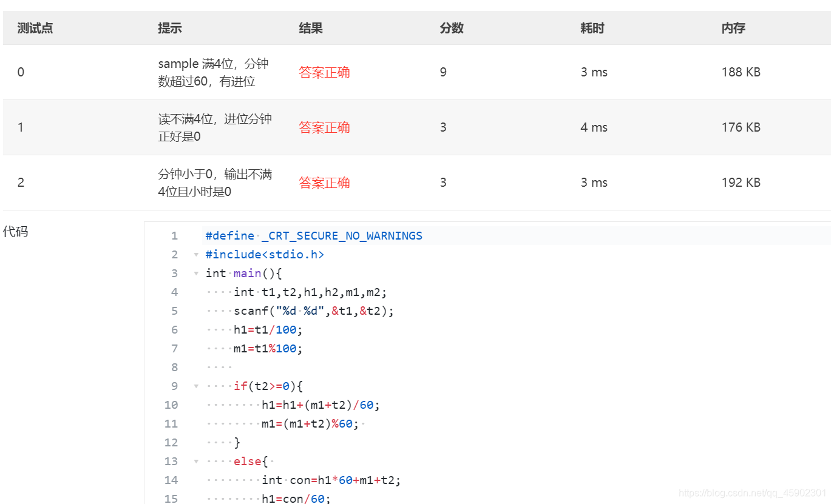Click the 188 KB memory cell

pyautogui.click(x=741, y=72)
